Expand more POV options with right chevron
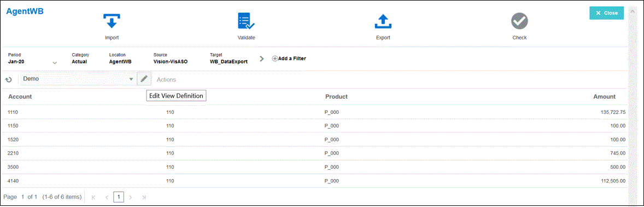The height and width of the screenshot is (207, 644). [x=262, y=59]
